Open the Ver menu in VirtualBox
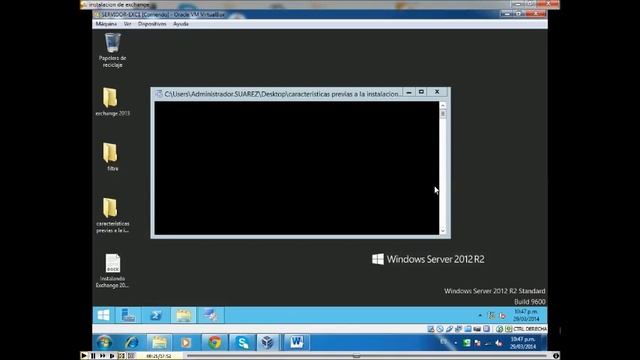This screenshot has height=360, width=640. pos(128,24)
